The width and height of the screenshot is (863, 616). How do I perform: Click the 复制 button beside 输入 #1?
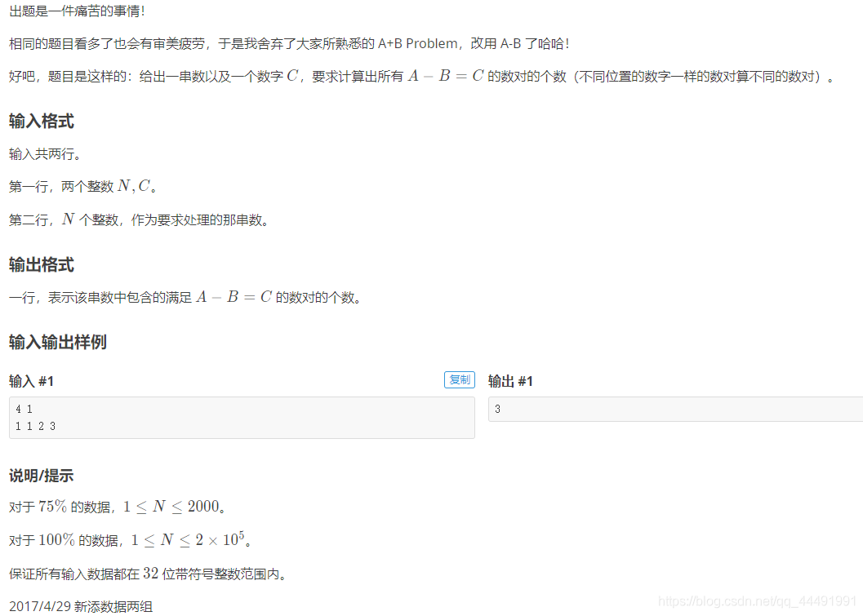click(x=459, y=379)
